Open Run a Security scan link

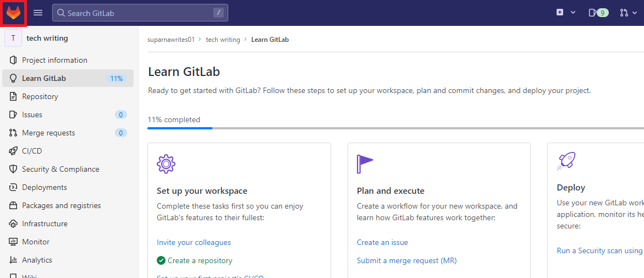[600, 250]
